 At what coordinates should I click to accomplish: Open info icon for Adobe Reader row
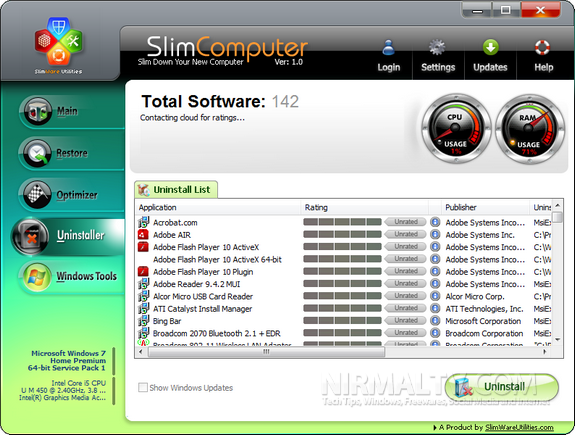(435, 284)
